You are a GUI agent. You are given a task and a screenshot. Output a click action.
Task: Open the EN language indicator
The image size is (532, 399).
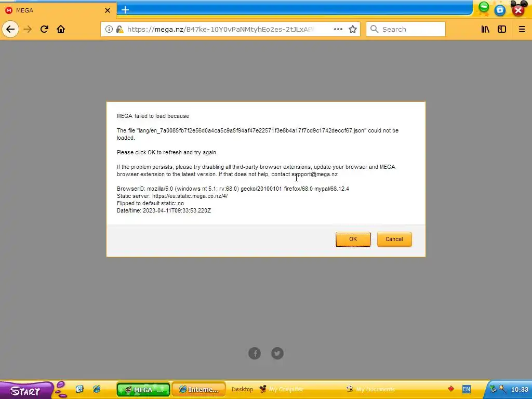[x=466, y=389]
